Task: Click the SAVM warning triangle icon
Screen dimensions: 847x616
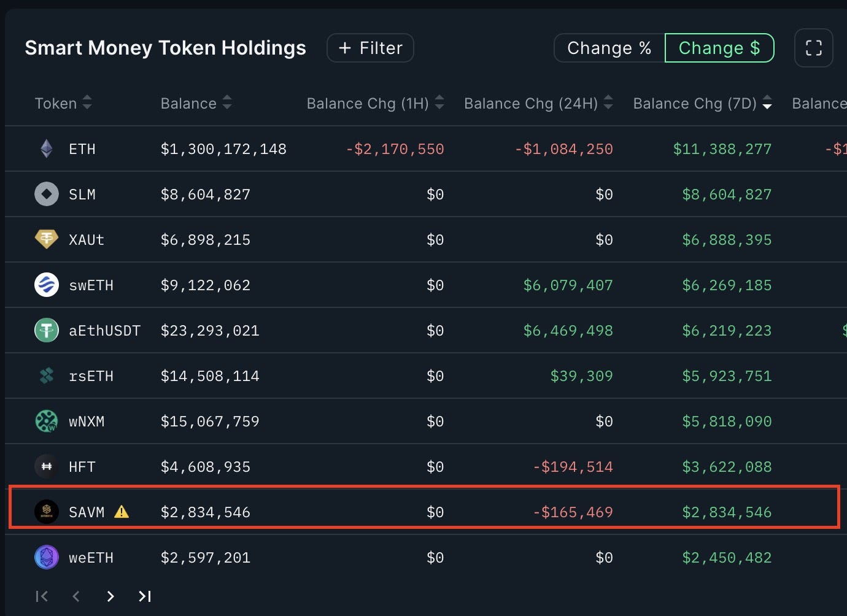Action: point(122,512)
